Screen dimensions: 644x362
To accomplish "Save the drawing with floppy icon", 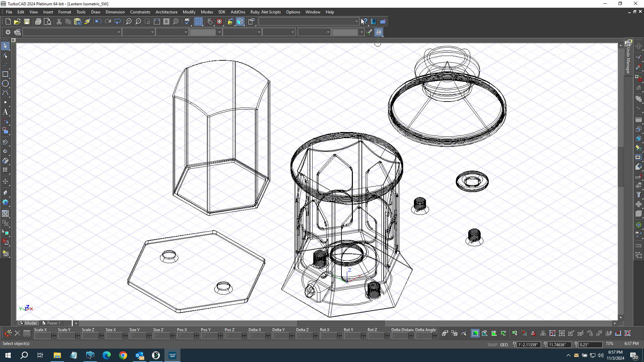I will click(27, 21).
